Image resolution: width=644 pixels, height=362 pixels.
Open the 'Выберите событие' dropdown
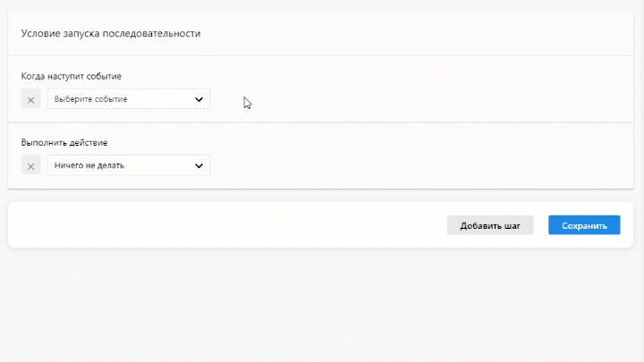pos(128,99)
